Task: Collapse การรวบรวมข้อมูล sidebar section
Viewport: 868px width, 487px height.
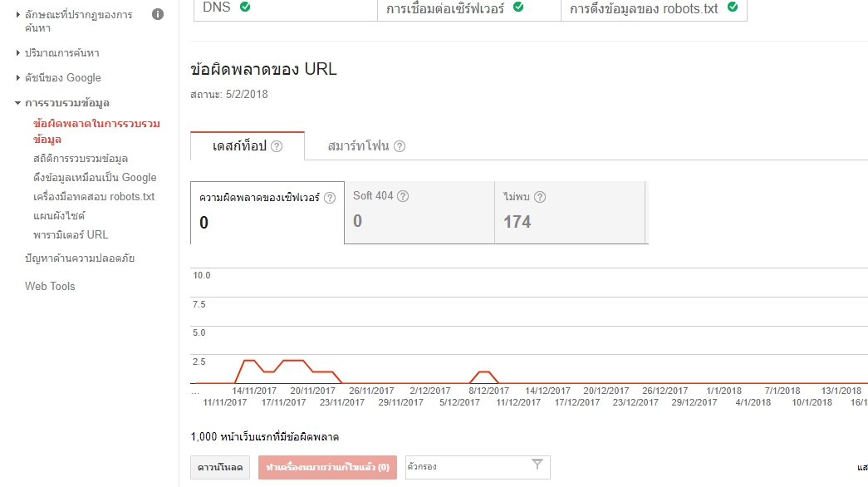Action: [18, 103]
